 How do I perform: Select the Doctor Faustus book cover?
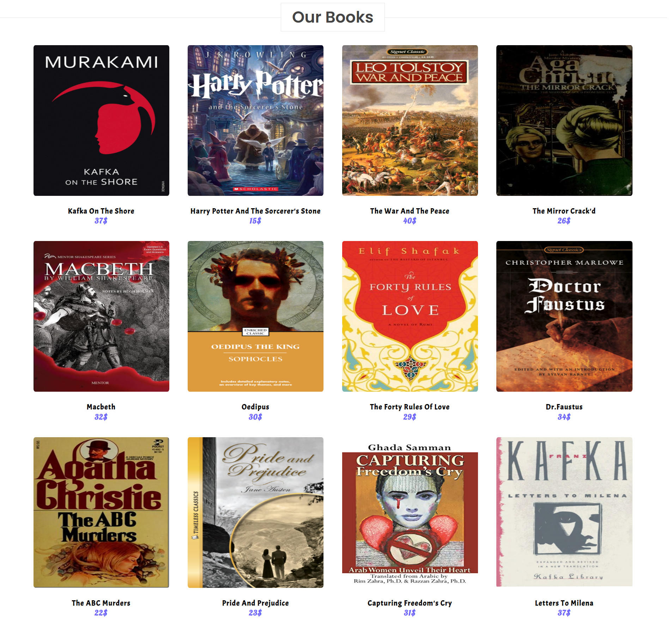click(564, 316)
